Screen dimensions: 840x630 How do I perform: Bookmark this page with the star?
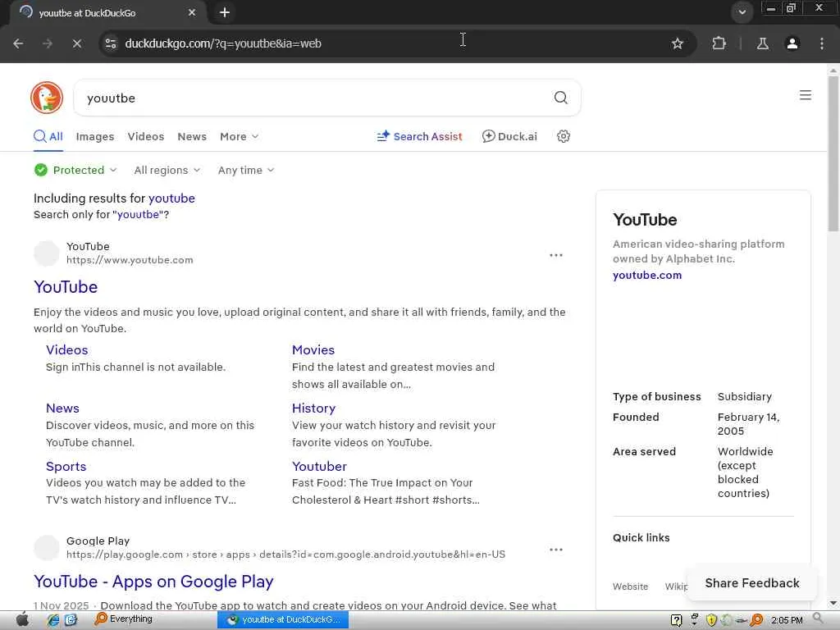pos(677,43)
